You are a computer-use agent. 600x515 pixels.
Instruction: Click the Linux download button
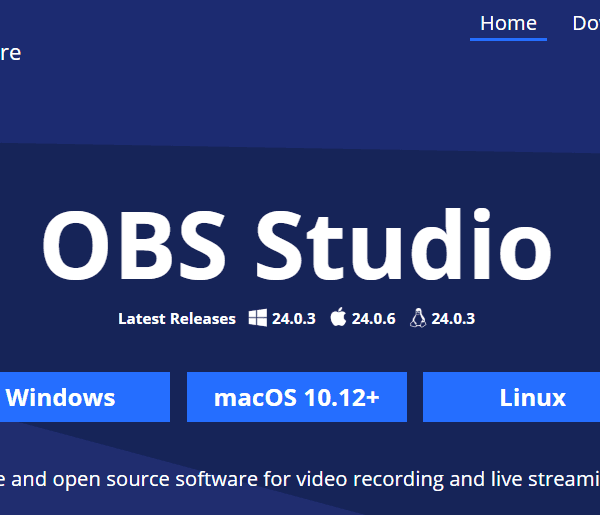click(511, 397)
